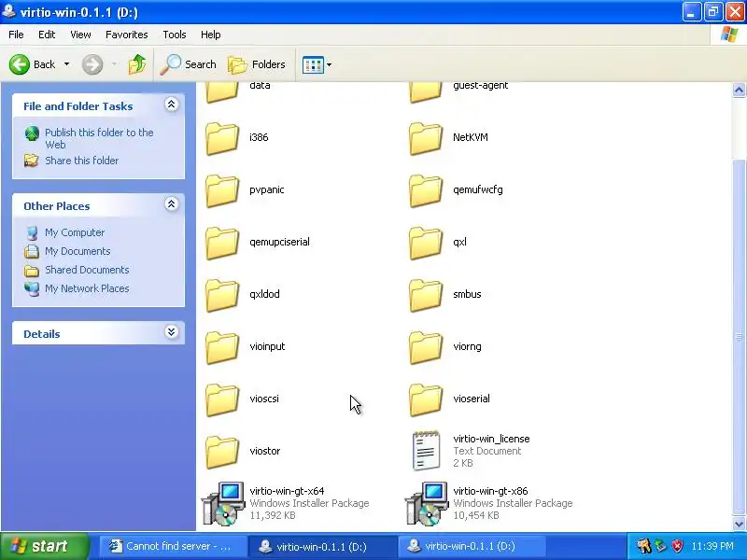747x560 pixels.
Task: Open the Favorites menu
Action: [127, 35]
